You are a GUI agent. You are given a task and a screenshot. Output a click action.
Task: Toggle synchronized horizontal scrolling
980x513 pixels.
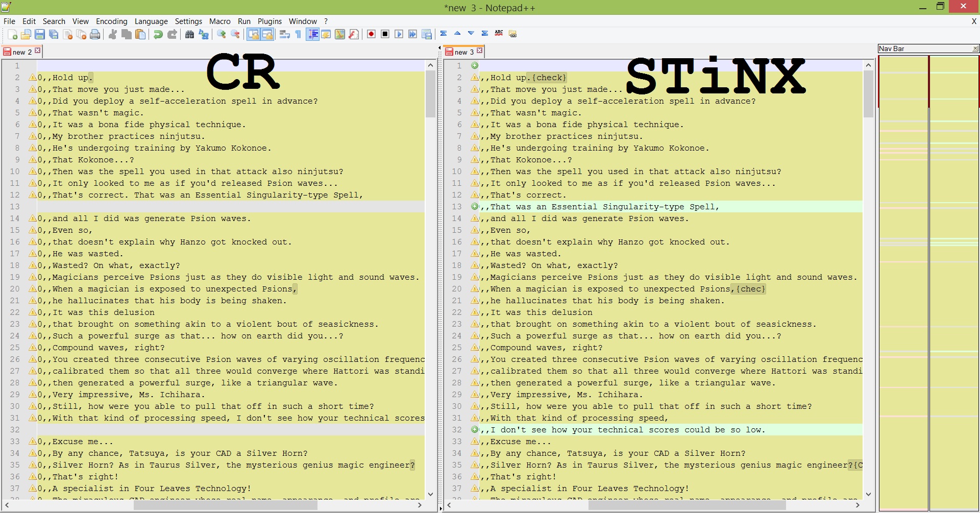[x=267, y=34]
